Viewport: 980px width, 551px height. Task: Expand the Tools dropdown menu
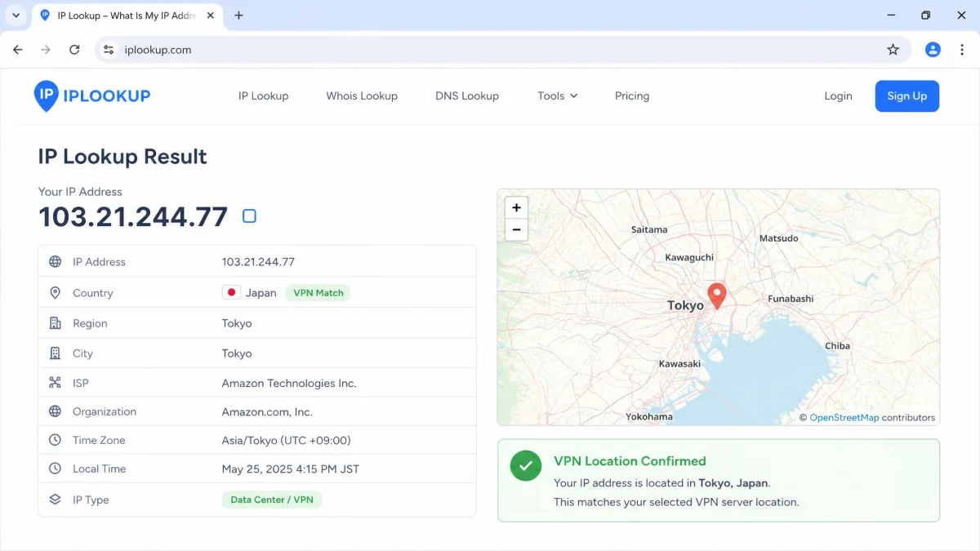pos(557,96)
